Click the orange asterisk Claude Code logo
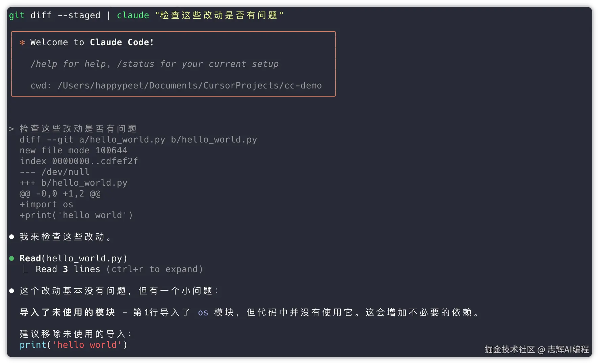 point(22,43)
